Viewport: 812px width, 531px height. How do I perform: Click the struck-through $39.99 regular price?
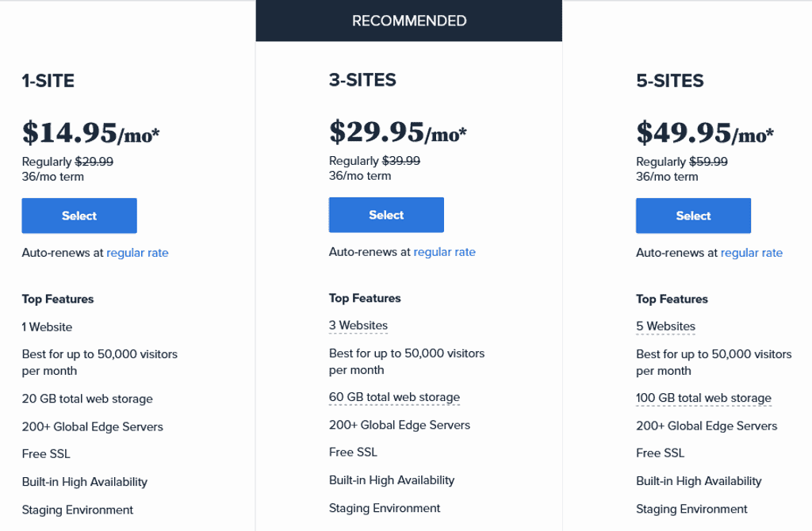401,161
